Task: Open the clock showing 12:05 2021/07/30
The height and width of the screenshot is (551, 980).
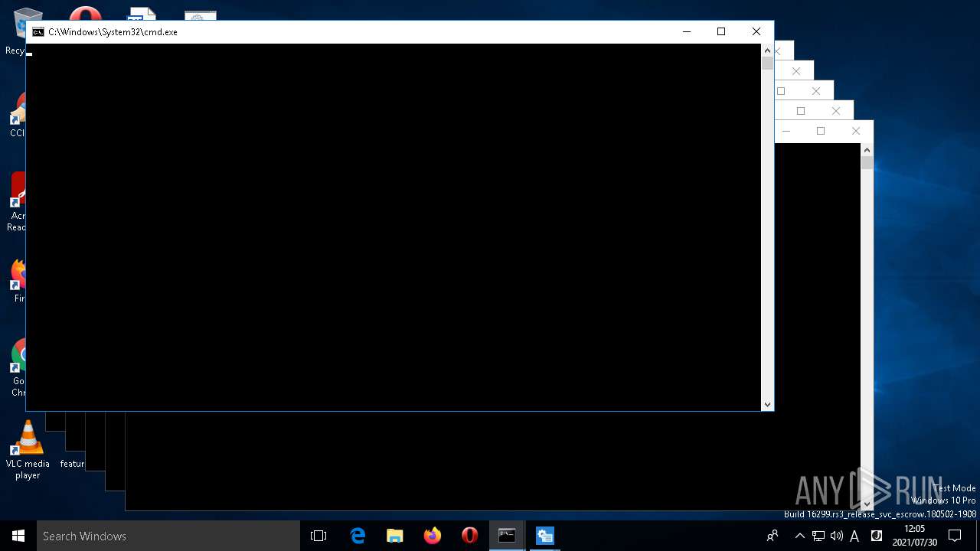Action: [x=914, y=536]
